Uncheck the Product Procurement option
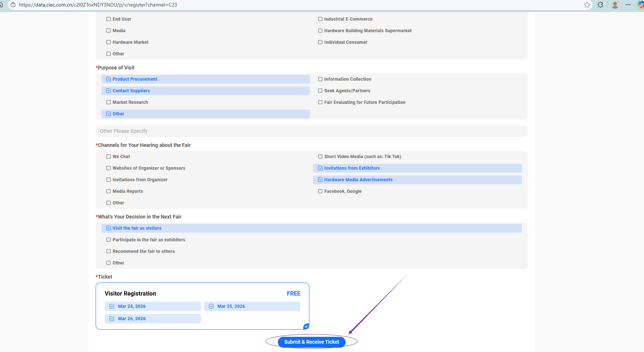644x352 pixels. click(109, 79)
